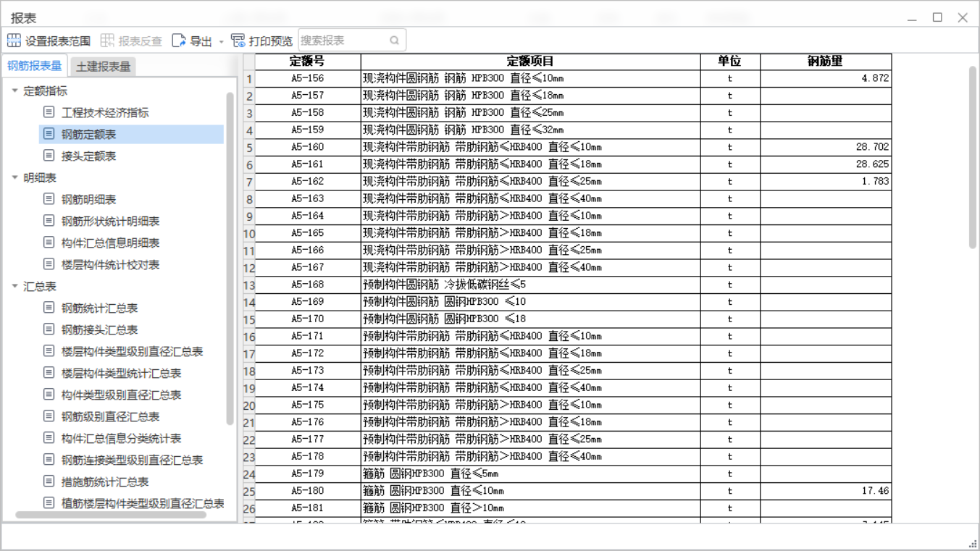
Task: Switch to the 土建报表量 tab
Action: click(x=104, y=67)
